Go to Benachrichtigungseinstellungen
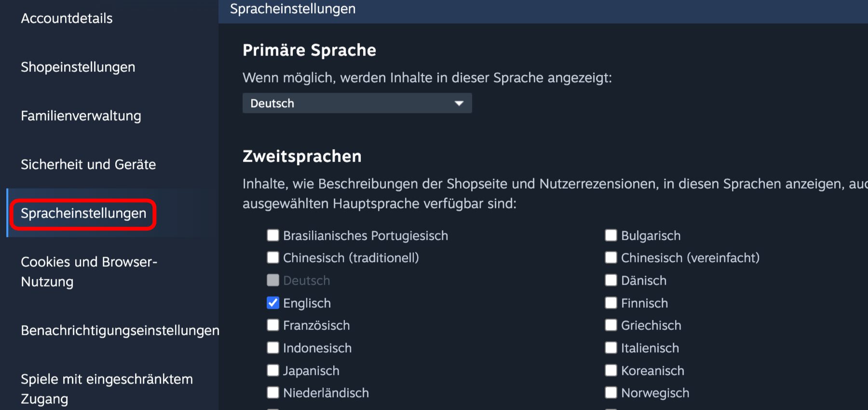 (120, 330)
